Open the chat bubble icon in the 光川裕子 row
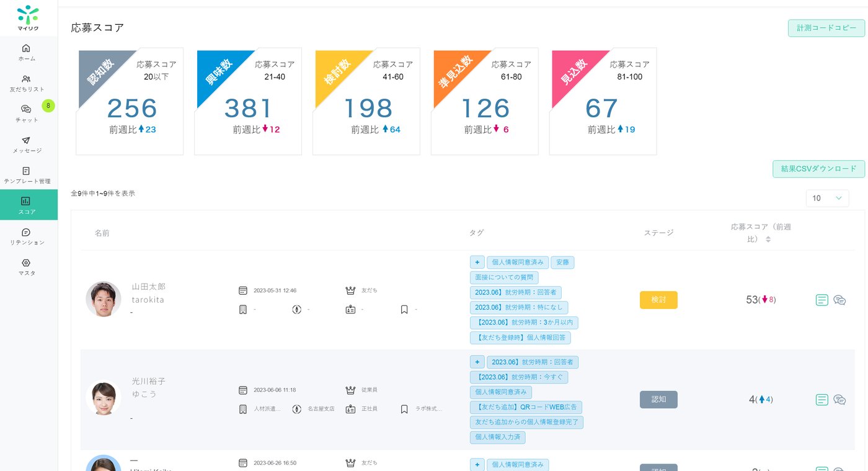 (x=839, y=400)
